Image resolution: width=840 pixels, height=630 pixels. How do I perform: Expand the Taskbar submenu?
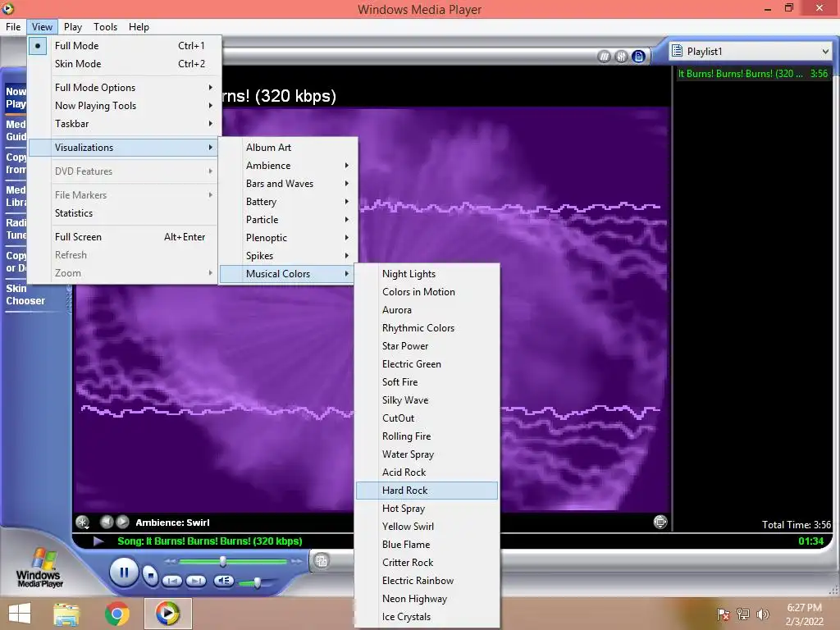124,124
